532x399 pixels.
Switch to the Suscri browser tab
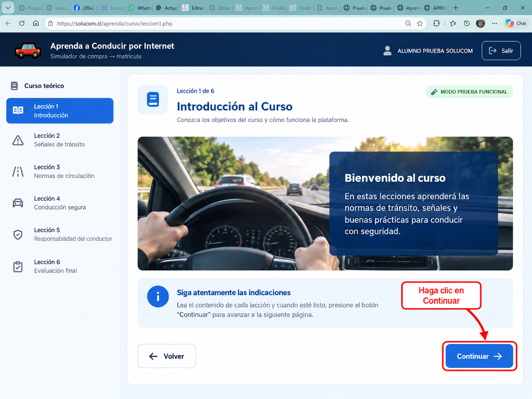pyautogui.click(x=112, y=8)
